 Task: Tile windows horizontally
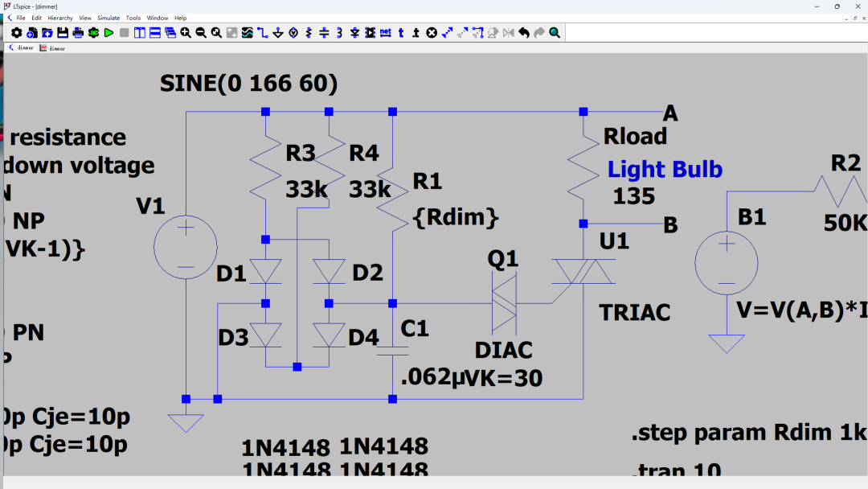pos(155,33)
